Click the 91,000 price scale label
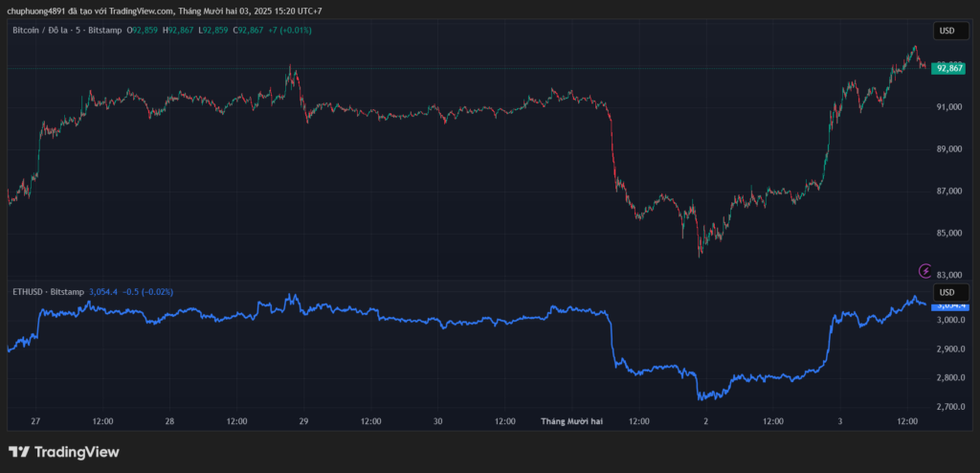980x473 pixels. click(x=949, y=107)
